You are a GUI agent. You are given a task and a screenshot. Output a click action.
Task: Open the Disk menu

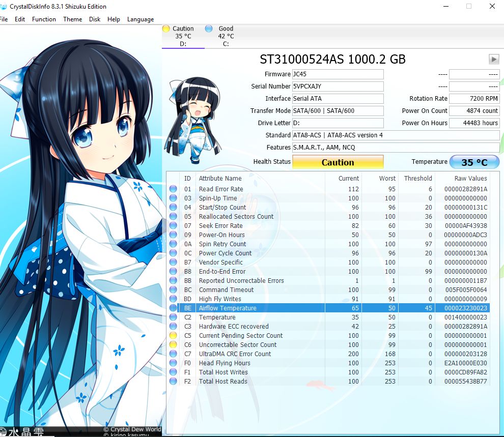[x=95, y=19]
